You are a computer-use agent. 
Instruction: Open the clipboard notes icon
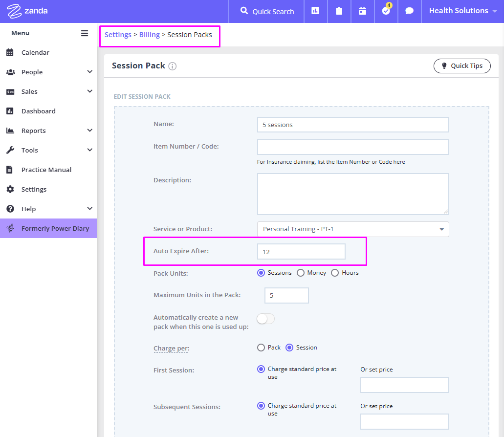click(339, 11)
